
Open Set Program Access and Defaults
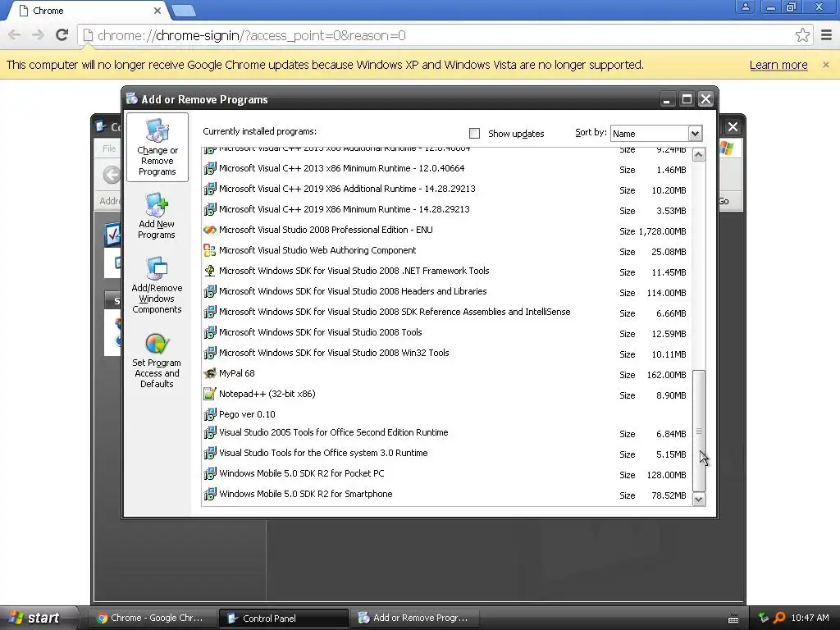157,361
